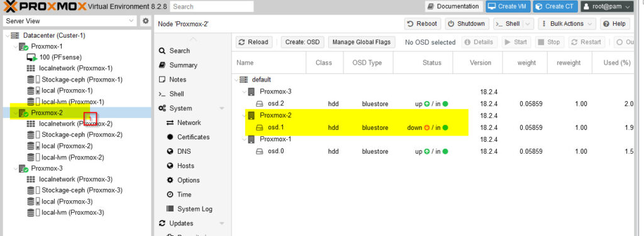The image size is (644, 236).
Task: Collapse the Updates submenu
Action: pyautogui.click(x=222, y=223)
